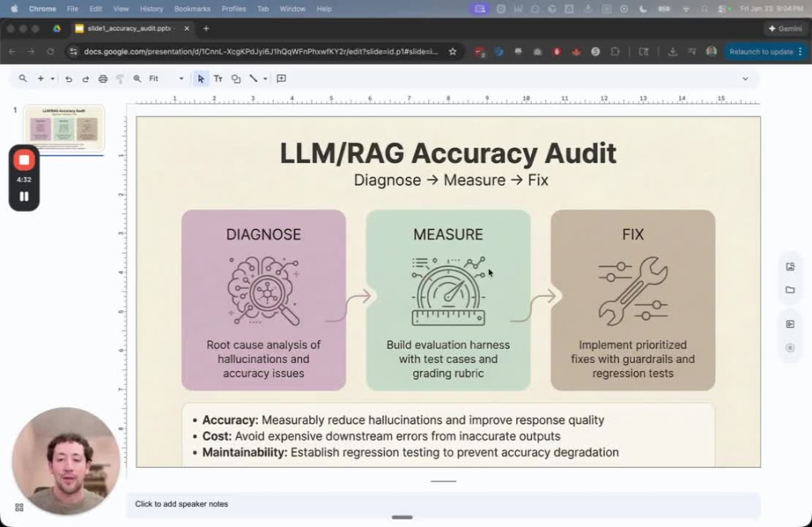Click the Gemini button in Chrome

(x=785, y=28)
